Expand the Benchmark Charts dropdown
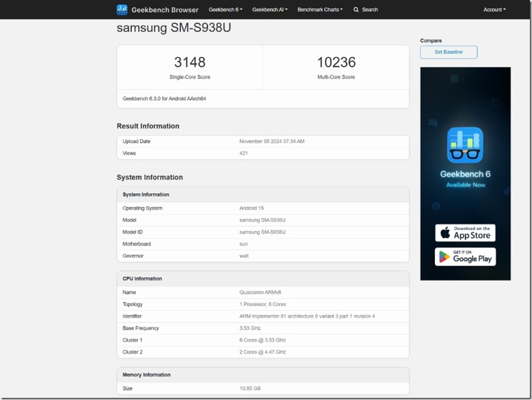This screenshot has height=400, width=532. (x=320, y=9)
